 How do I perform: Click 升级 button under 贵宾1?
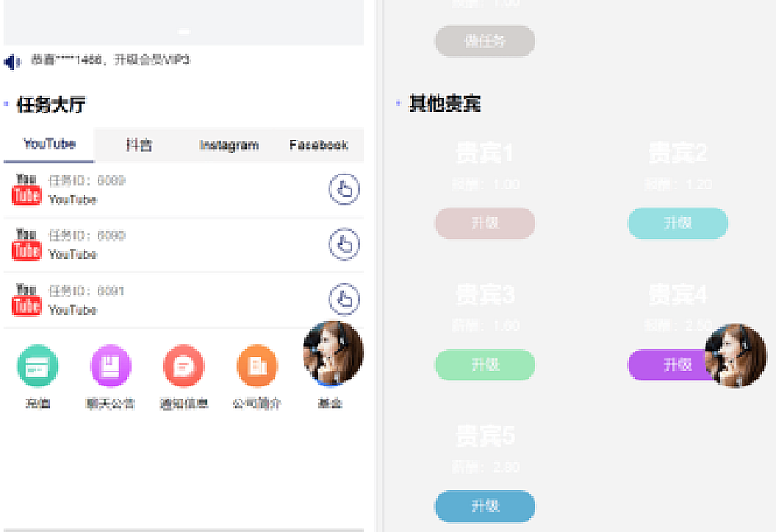point(485,223)
